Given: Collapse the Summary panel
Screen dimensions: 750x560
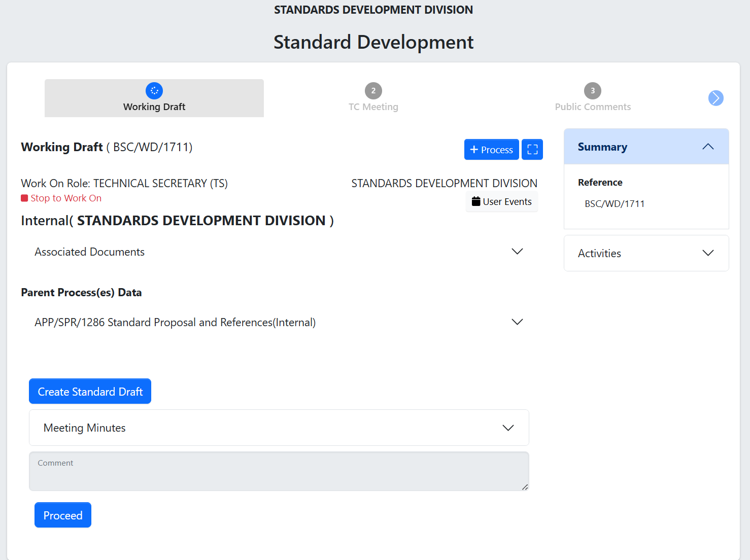Looking at the screenshot, I should point(707,147).
